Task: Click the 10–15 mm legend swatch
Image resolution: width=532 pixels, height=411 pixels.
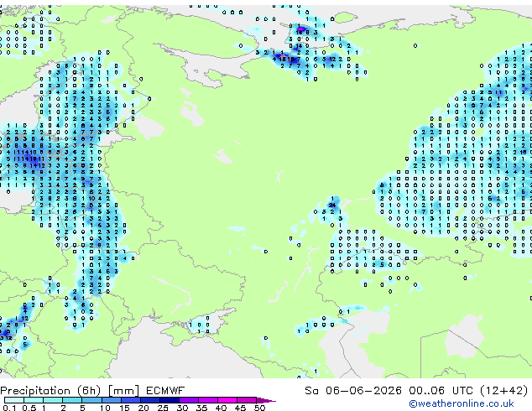Action: click(x=111, y=400)
